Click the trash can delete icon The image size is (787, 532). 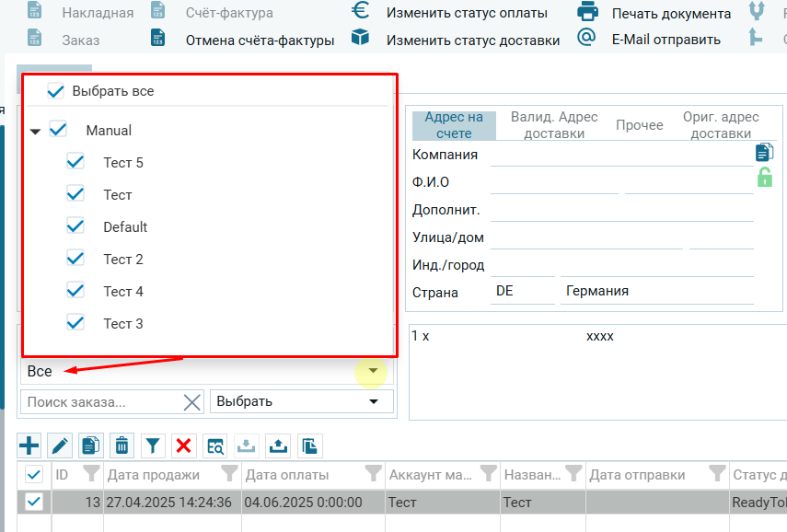point(121,445)
